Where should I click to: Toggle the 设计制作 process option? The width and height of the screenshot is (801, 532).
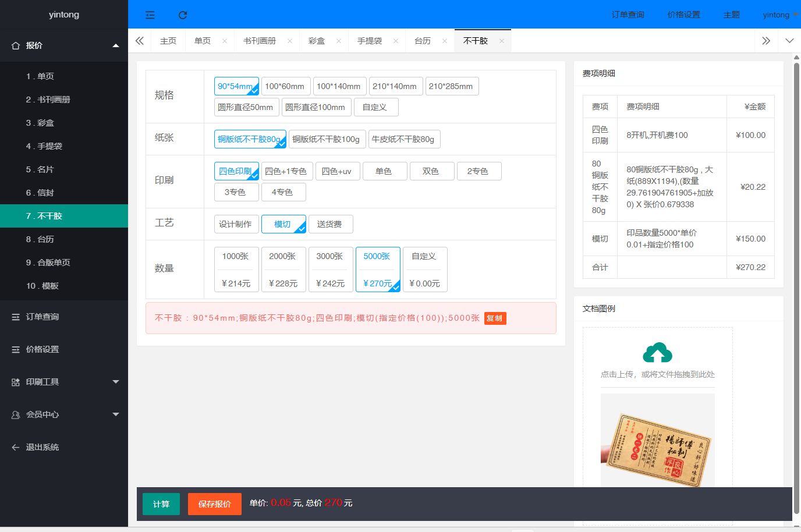click(236, 224)
